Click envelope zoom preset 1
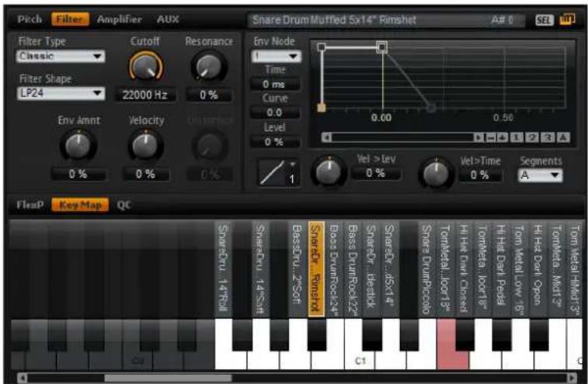 tap(517, 137)
